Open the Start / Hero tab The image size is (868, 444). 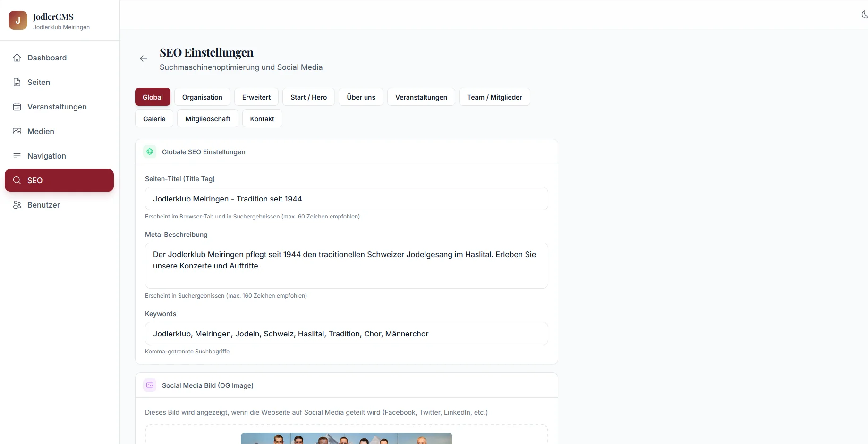308,97
